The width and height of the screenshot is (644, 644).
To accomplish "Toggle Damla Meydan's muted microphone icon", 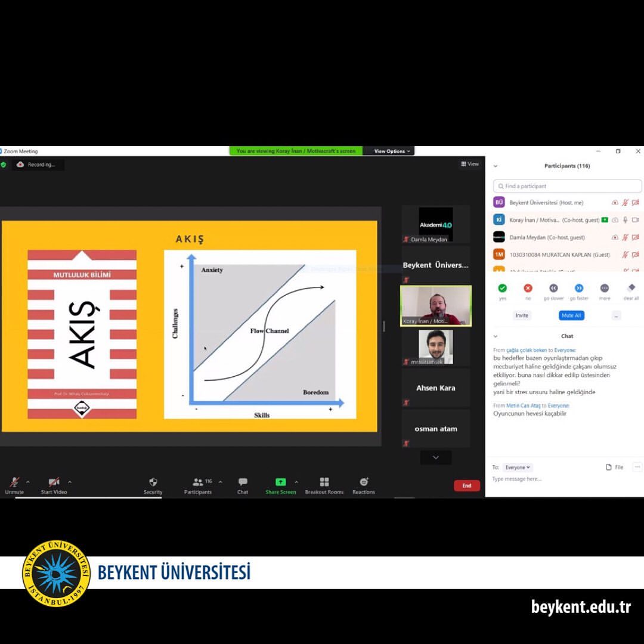I will click(x=625, y=237).
